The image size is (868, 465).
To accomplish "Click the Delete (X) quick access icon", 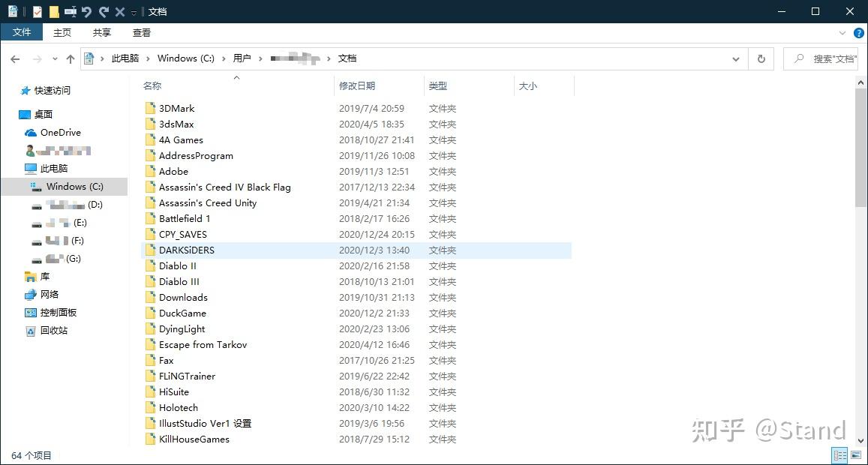I will coord(120,11).
